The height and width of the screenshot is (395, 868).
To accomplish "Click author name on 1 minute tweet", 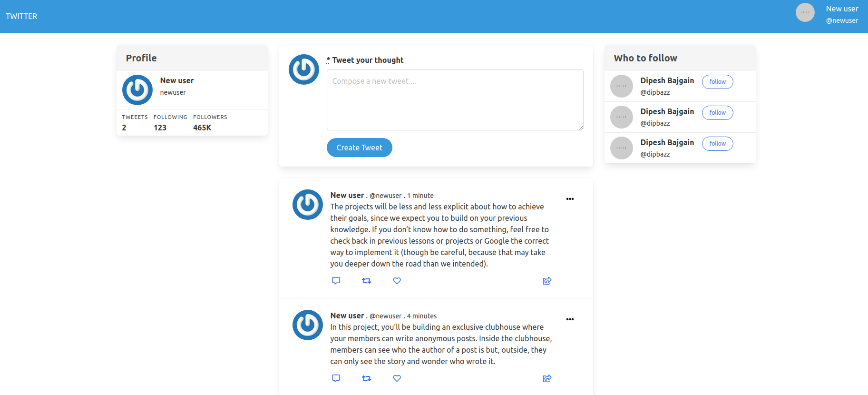I will (x=347, y=195).
